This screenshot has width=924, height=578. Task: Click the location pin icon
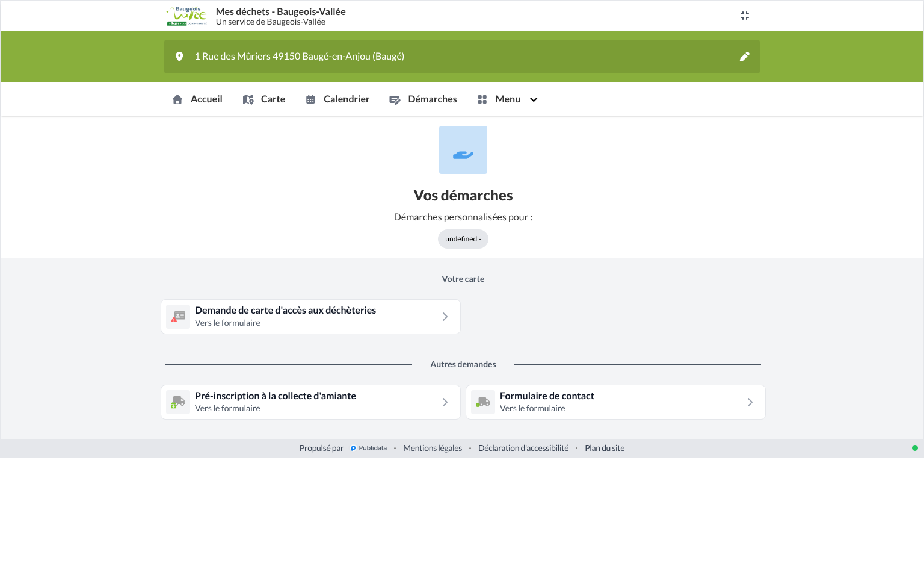coord(179,57)
